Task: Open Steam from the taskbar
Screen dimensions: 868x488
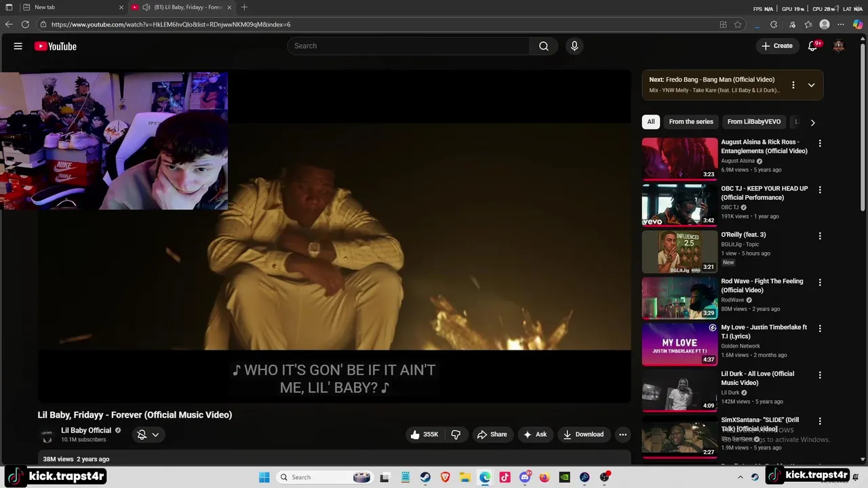Action: pos(425,477)
